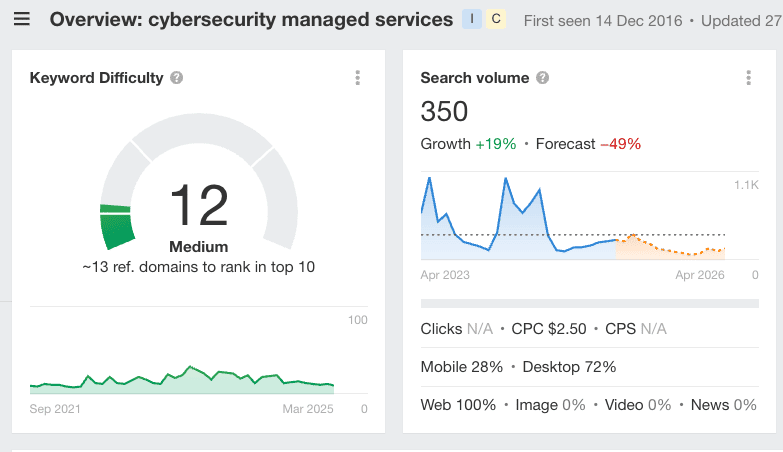Click the Search volume help icon

pos(542,78)
